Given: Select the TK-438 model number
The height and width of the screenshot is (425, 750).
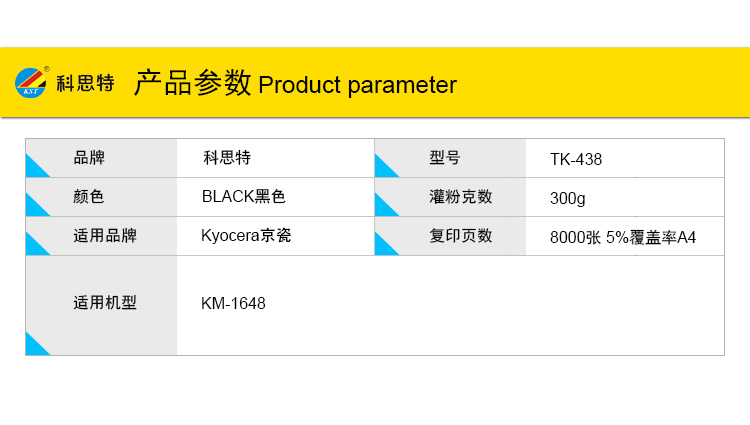Looking at the screenshot, I should coord(576,159).
